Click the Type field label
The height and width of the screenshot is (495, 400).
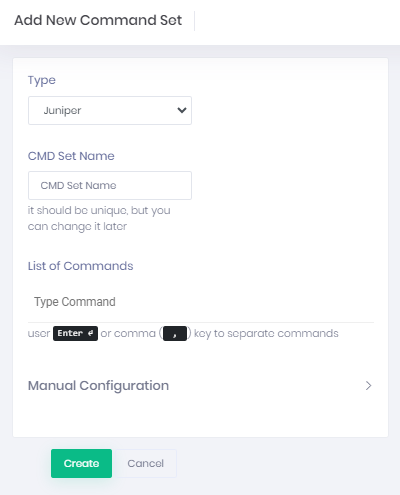(x=42, y=80)
